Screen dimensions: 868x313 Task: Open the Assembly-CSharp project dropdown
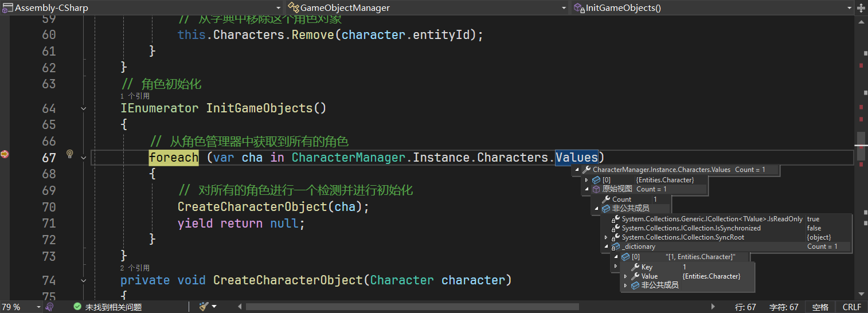click(x=279, y=7)
